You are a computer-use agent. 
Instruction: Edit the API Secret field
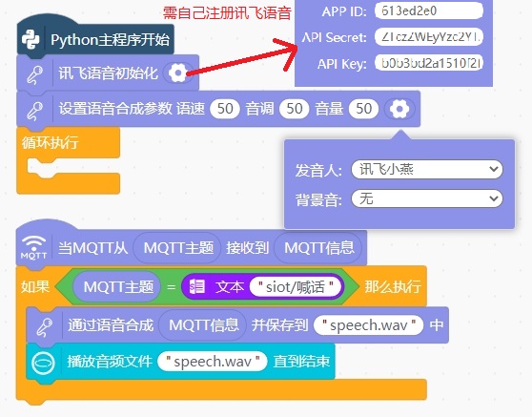point(429,36)
